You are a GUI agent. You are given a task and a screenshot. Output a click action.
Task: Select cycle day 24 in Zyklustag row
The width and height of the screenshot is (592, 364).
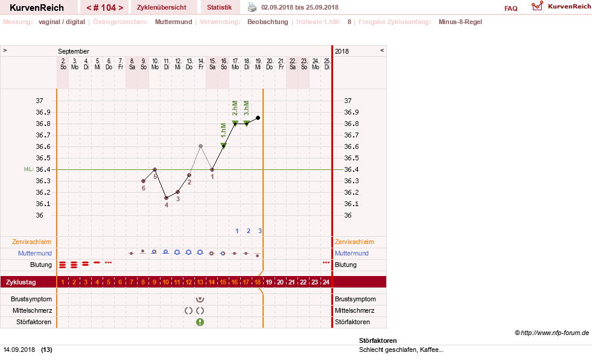[326, 282]
